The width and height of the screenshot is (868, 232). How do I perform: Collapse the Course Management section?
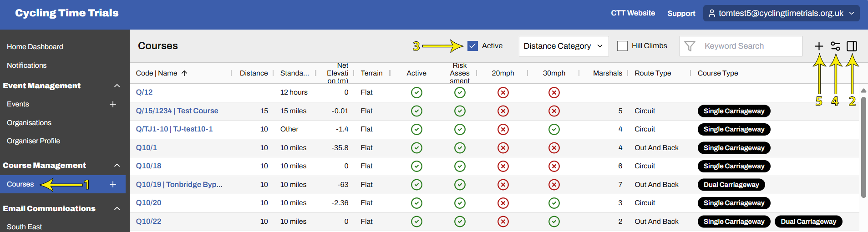[117, 165]
